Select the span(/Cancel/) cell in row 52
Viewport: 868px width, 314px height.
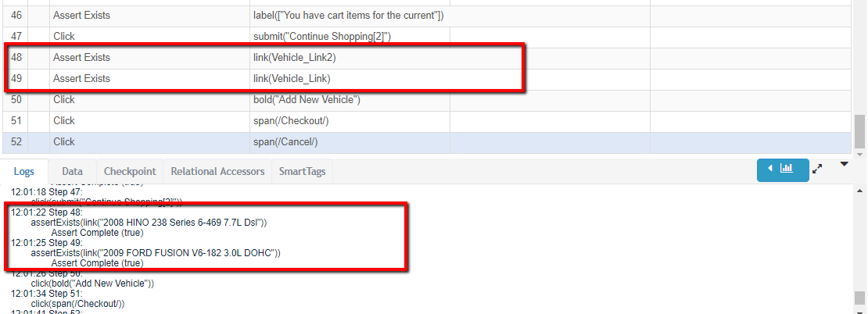[350, 141]
